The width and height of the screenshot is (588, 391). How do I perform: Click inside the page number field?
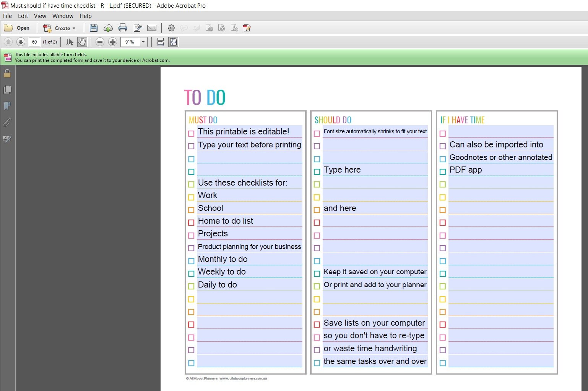[34, 42]
